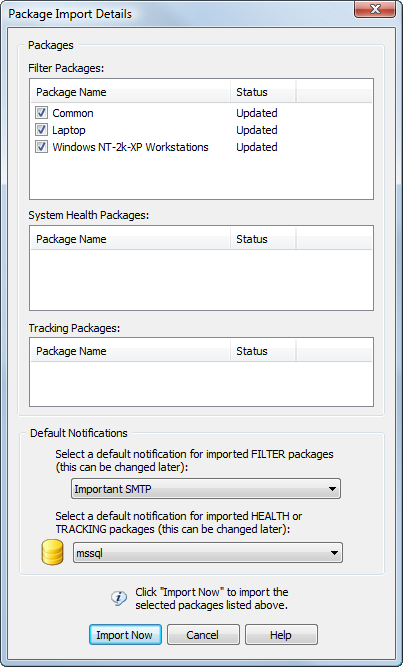
Task: Sort Filter Packages by Package Name column
Action: tap(131, 92)
